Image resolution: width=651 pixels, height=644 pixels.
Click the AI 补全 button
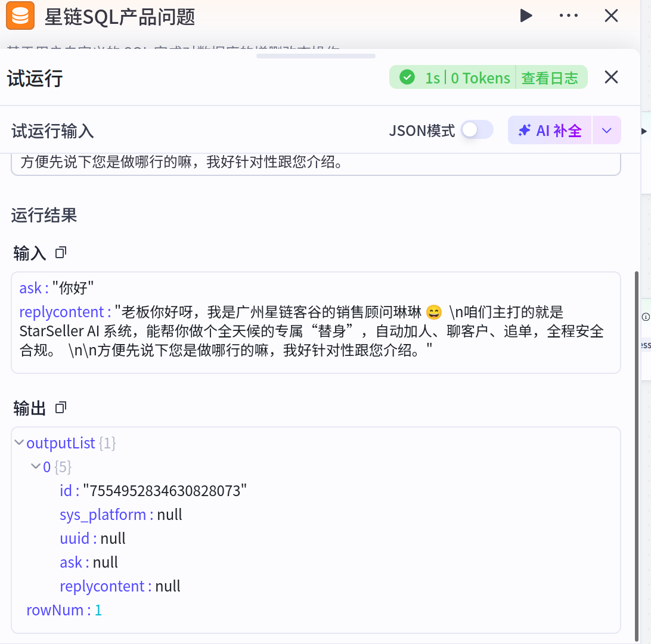pyautogui.click(x=550, y=131)
